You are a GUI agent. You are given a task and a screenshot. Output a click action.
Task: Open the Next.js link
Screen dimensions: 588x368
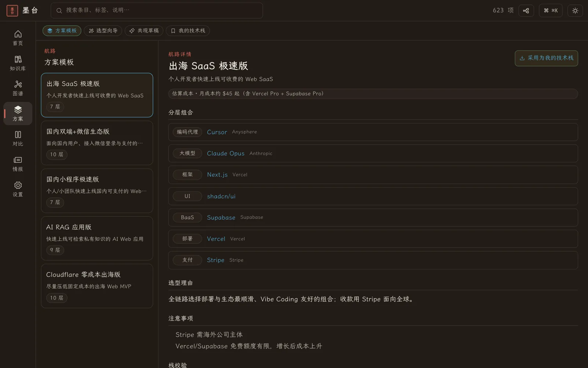[217, 175]
